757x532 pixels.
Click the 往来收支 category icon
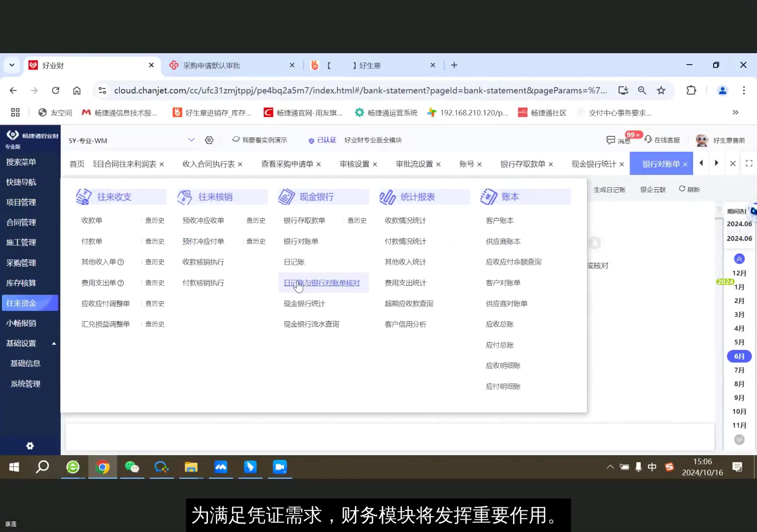pos(83,196)
